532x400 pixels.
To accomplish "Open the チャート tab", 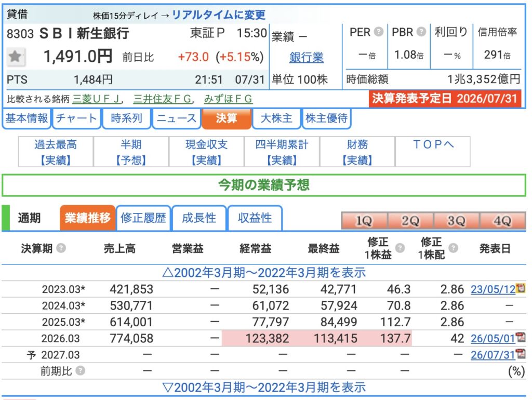I will click(76, 118).
